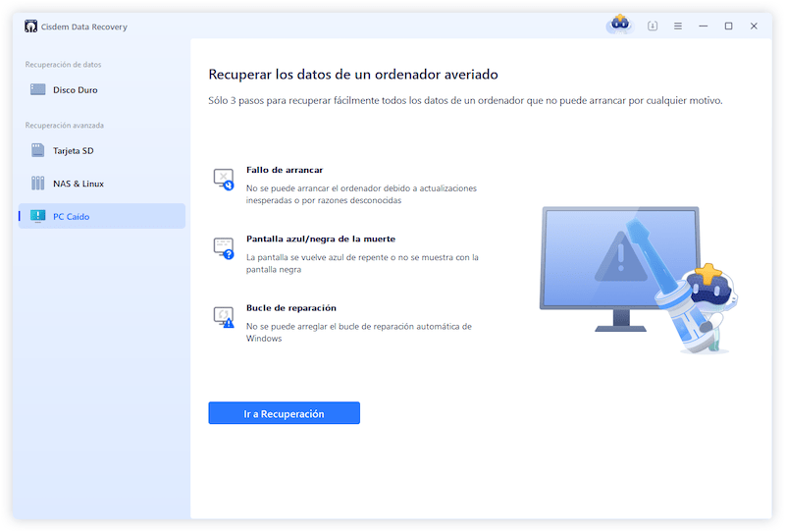Viewport: 785px width, 532px height.
Task: Click the Bucle de reparación heading
Action: [291, 307]
